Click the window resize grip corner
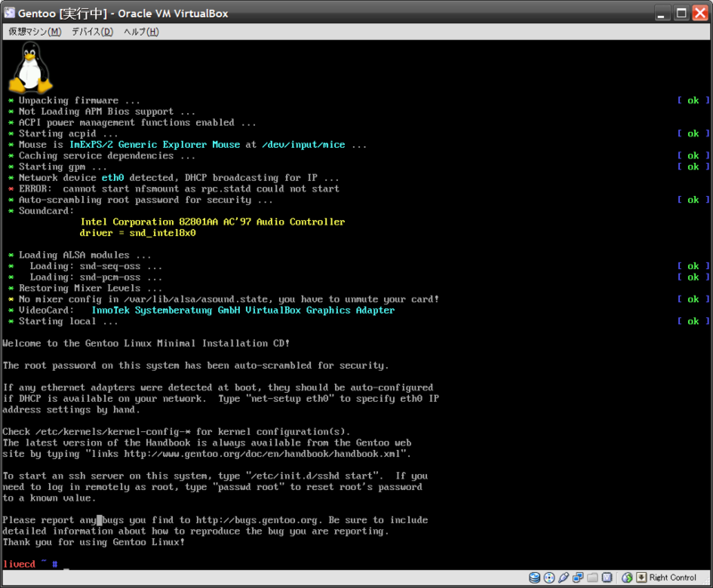Viewport: 713px width, 588px height. click(x=707, y=582)
